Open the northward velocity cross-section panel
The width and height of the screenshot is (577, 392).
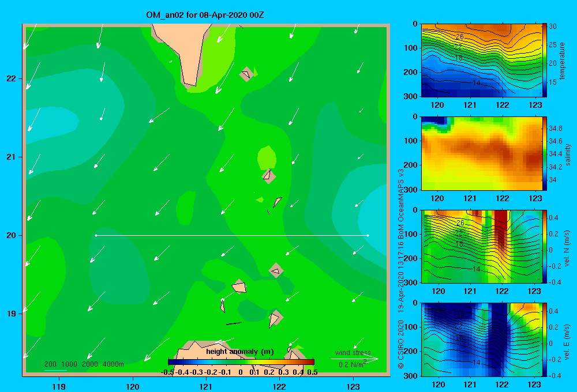482,246
